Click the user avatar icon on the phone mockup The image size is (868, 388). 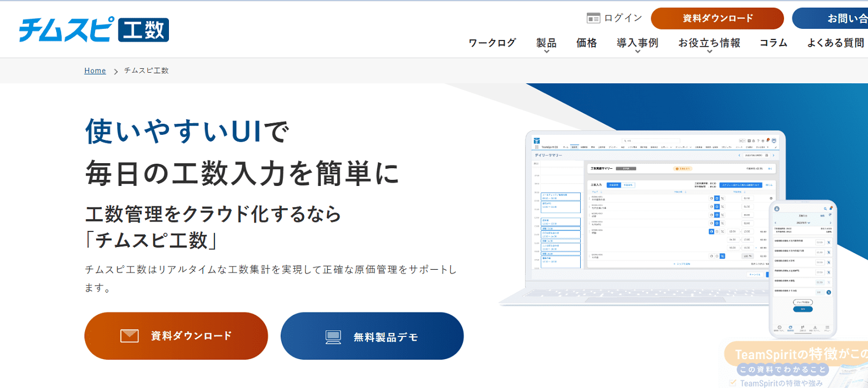[777, 209]
